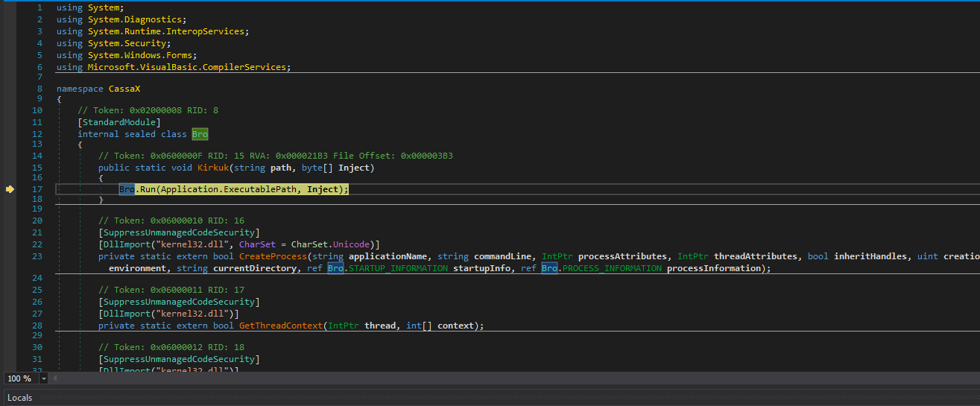Click the CassaX namespace name
The height and width of the screenshot is (406, 980).
(124, 89)
